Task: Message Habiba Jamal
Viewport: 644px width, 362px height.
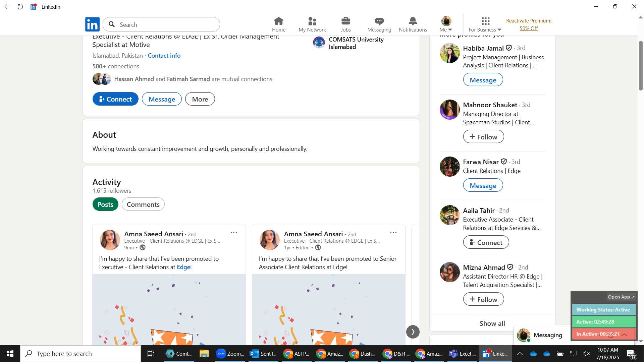Action: click(483, 80)
